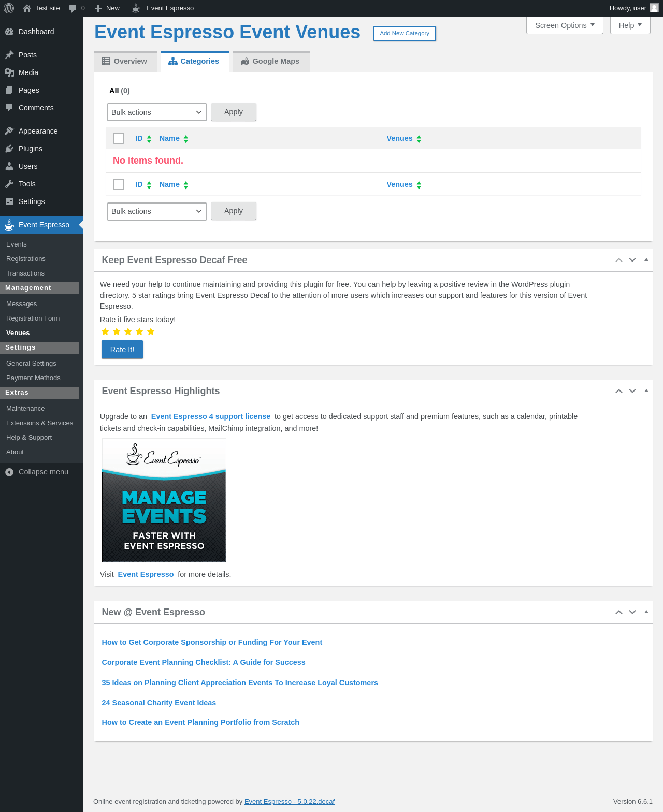This screenshot has width=663, height=812.
Task: Click the Plugins plug icon
Action: (x=9, y=149)
